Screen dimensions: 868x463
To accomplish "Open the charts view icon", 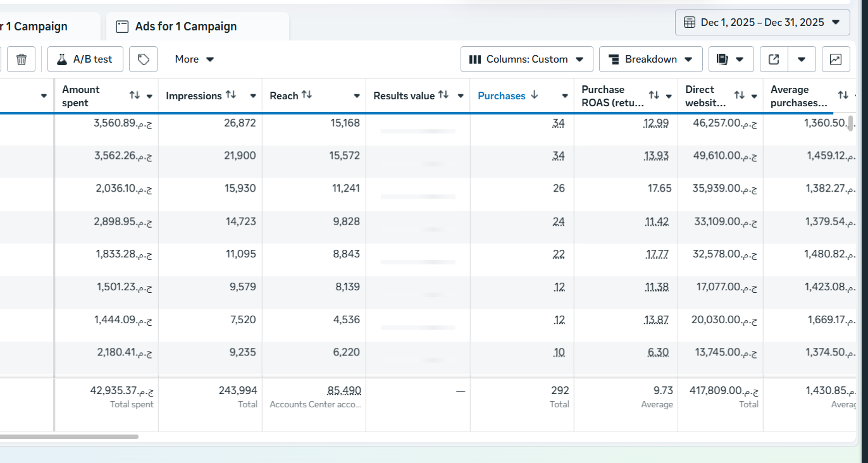I will coord(836,59).
